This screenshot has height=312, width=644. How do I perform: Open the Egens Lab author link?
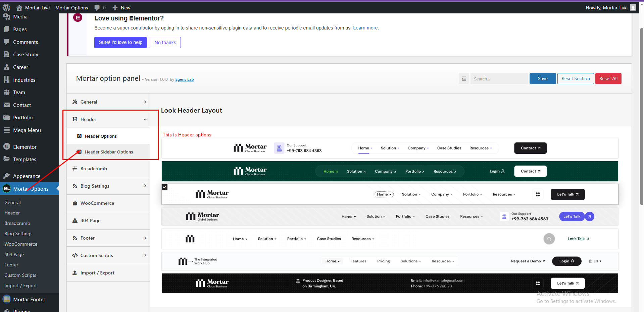point(185,79)
